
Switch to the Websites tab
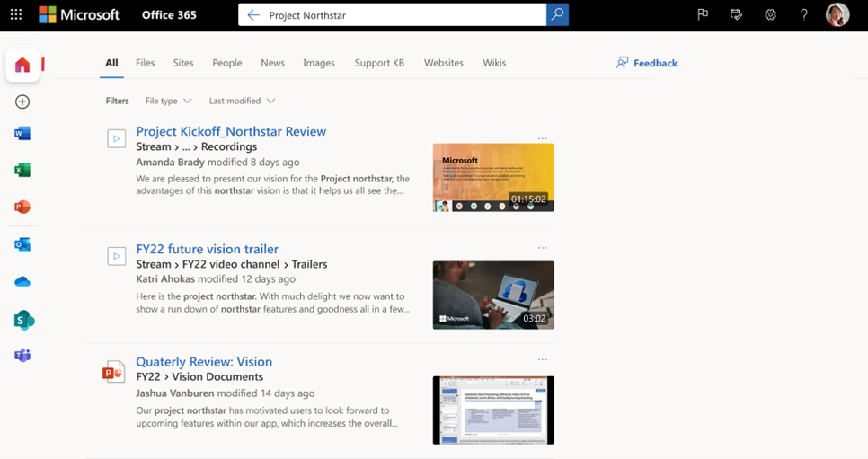tap(443, 63)
